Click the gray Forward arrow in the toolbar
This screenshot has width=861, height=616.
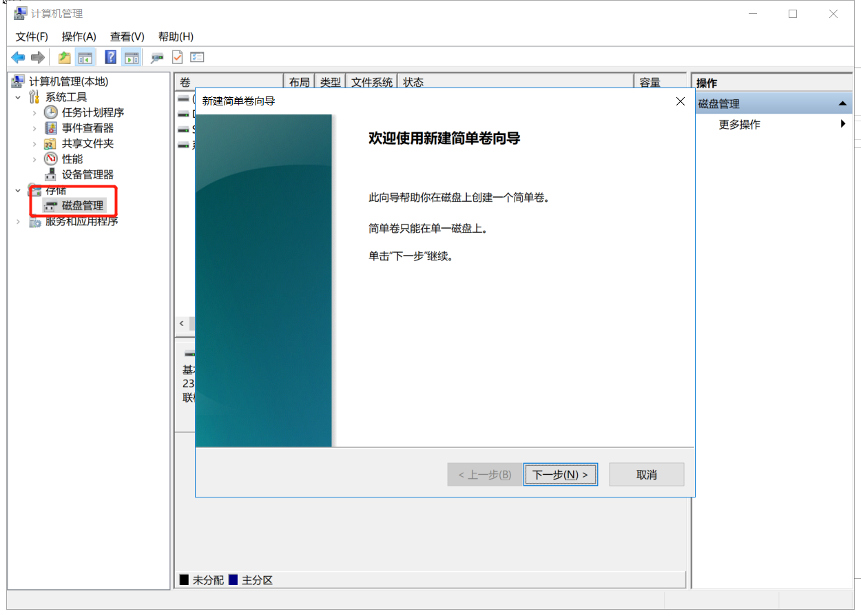(x=37, y=57)
